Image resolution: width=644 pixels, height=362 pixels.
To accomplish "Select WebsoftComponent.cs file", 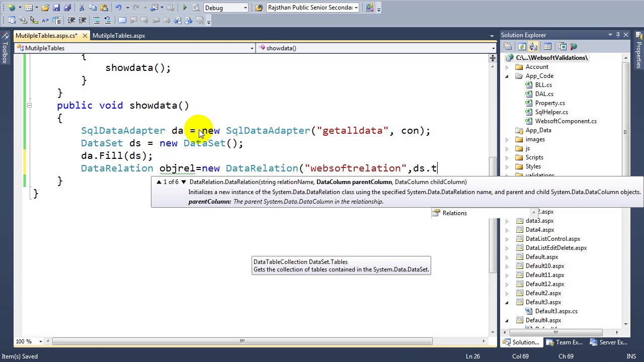I will point(566,121).
